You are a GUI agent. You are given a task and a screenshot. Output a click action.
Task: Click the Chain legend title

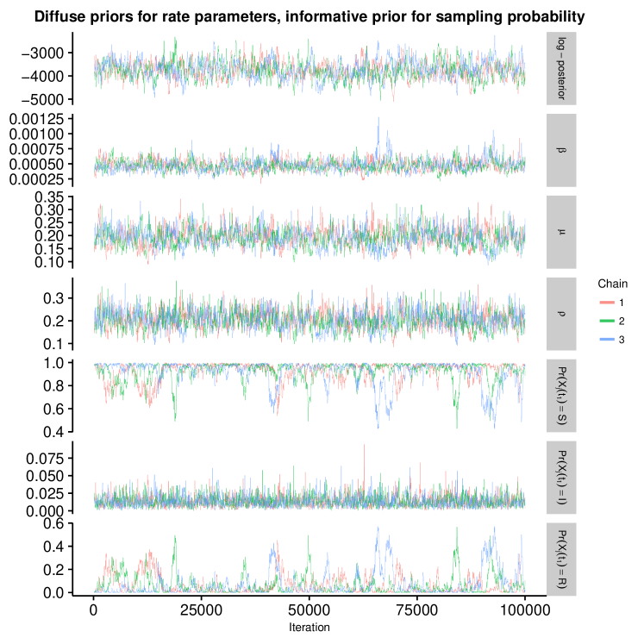(x=612, y=284)
